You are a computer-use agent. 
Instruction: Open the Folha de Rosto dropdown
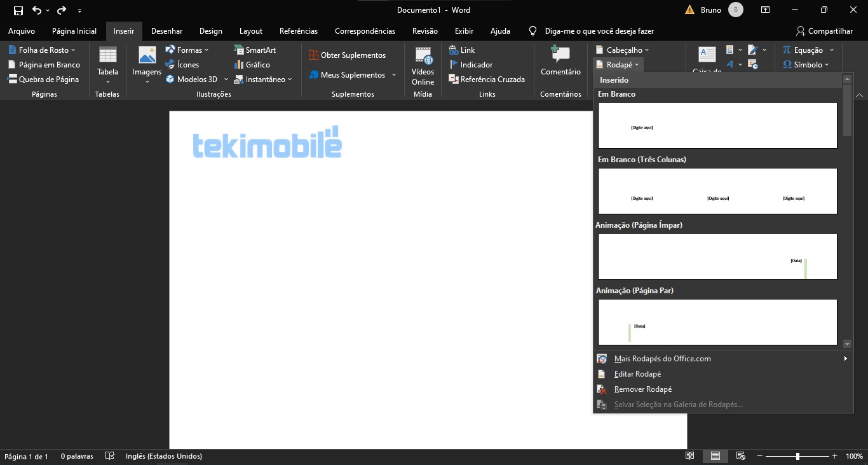42,50
